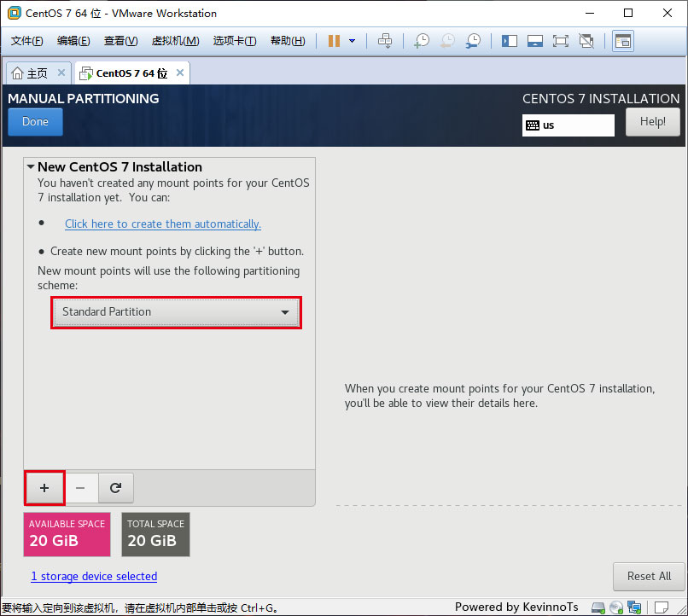Screen dimensions: 688x616
Task: Open the power options dropdown arrow
Action: point(352,41)
